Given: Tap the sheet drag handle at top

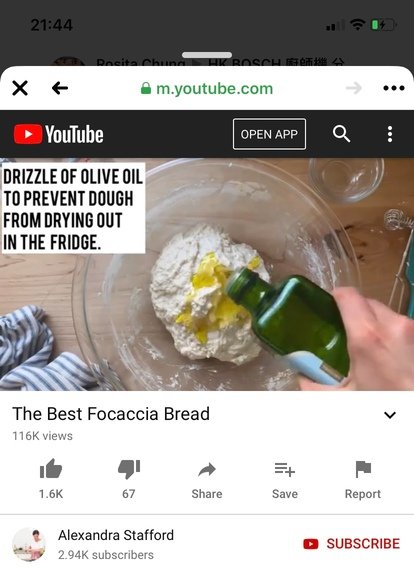Looking at the screenshot, I should click(207, 55).
